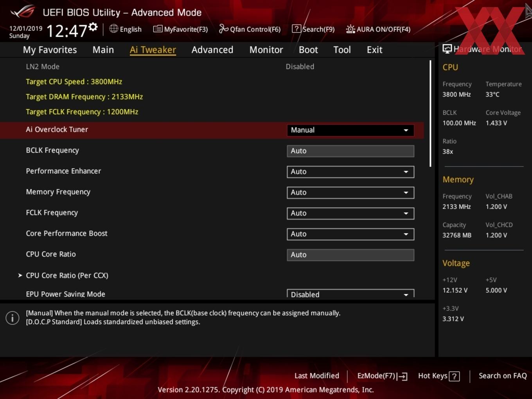Click CPU Temperature 33°C value

(492, 94)
